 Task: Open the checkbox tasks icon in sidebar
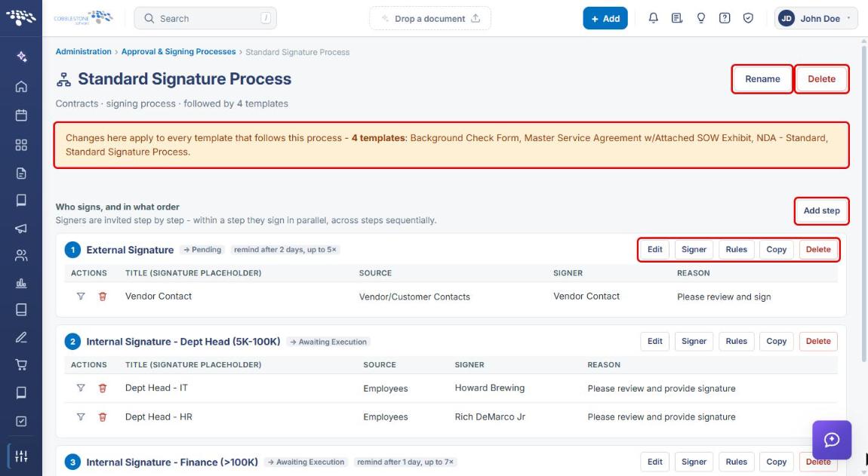point(21,421)
